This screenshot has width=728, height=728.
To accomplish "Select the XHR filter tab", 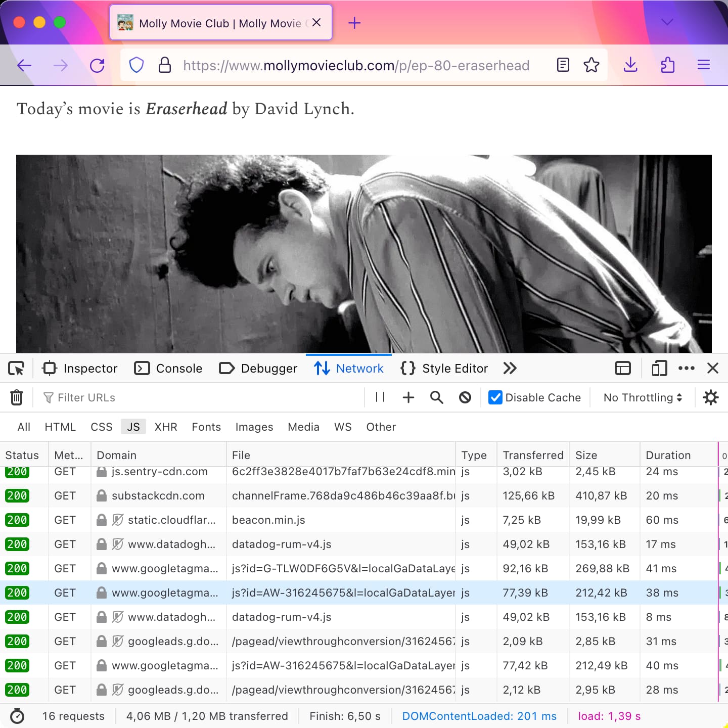I will (x=166, y=427).
